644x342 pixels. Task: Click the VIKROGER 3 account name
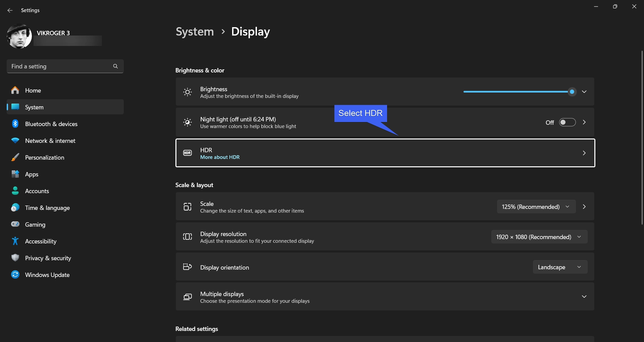pos(53,33)
